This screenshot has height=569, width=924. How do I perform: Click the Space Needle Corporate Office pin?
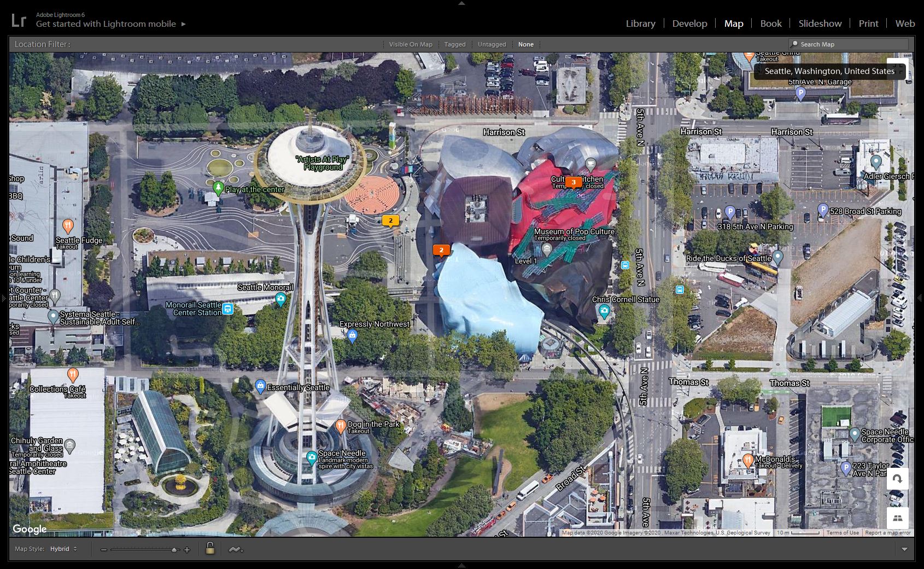point(855,435)
